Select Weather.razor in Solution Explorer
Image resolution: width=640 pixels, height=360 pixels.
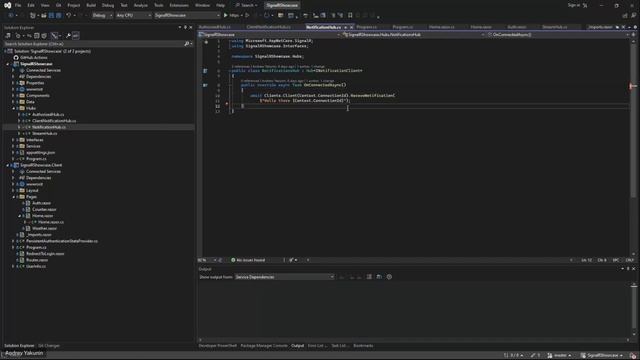coord(44,228)
